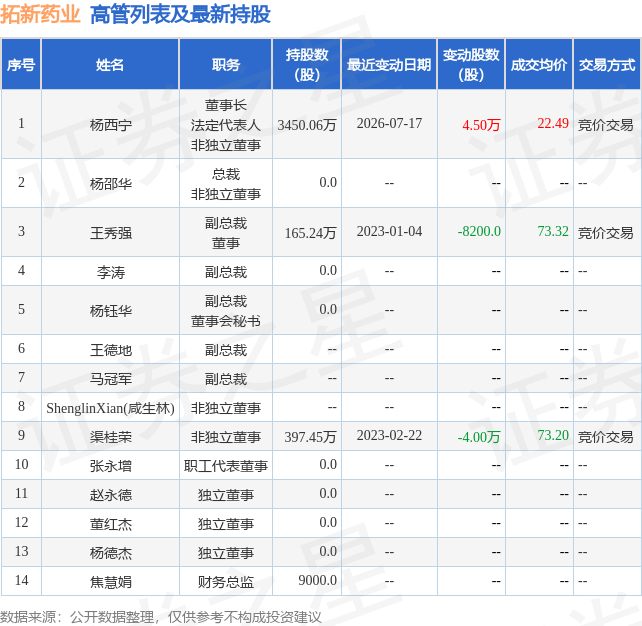Select the name 杨钰华
This screenshot has width=642, height=626.
[111, 311]
